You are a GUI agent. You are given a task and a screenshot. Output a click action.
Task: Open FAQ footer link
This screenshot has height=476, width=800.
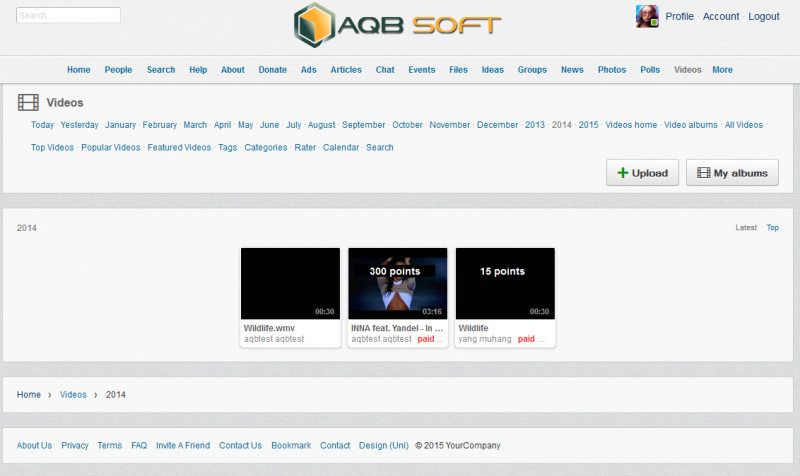point(139,445)
